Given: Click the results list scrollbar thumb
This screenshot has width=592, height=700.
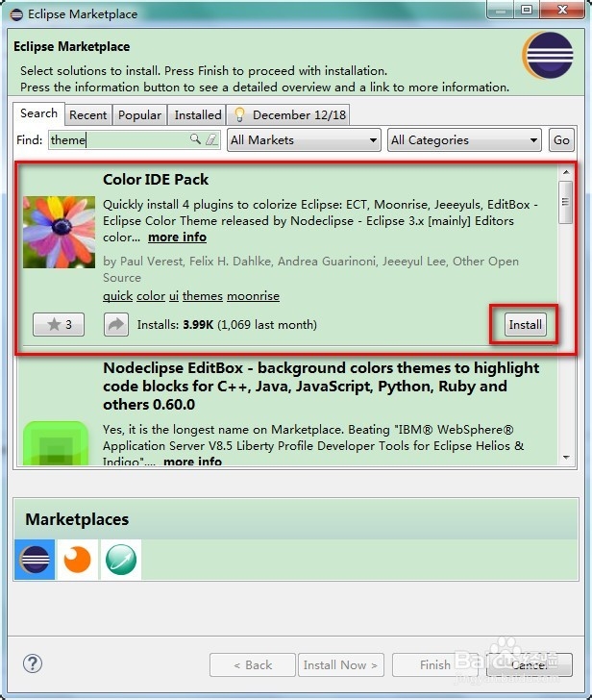Looking at the screenshot, I should (x=566, y=202).
